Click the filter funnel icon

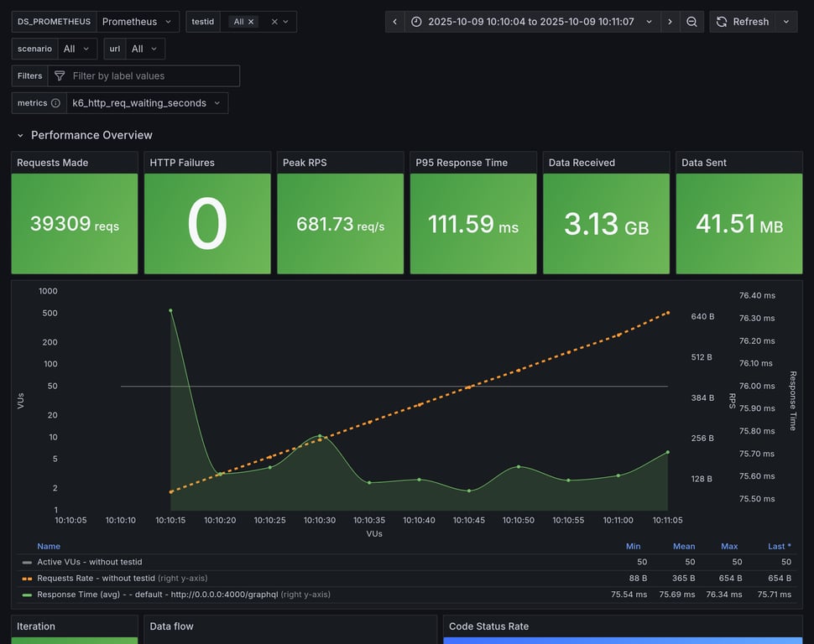point(60,76)
